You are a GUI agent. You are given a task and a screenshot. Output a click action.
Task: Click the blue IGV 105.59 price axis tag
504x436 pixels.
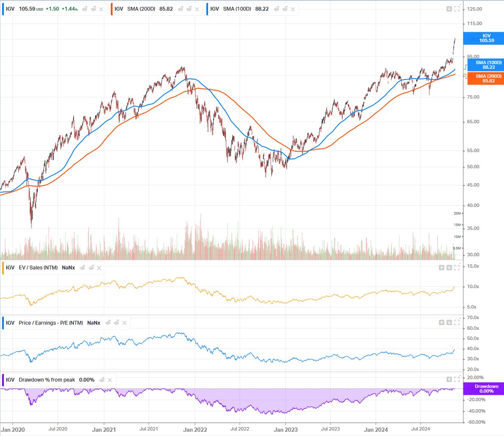click(484, 38)
